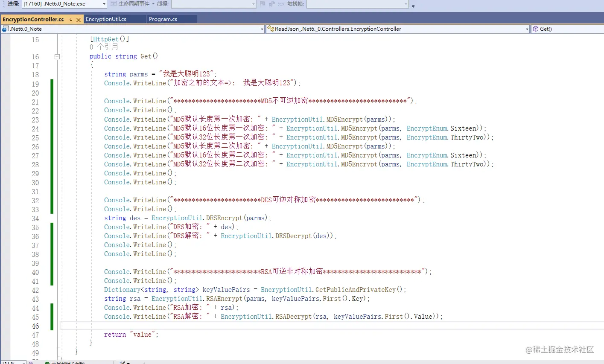604x364 pixels.
Task: Click the "0 个引用" references link
Action: coord(104,47)
